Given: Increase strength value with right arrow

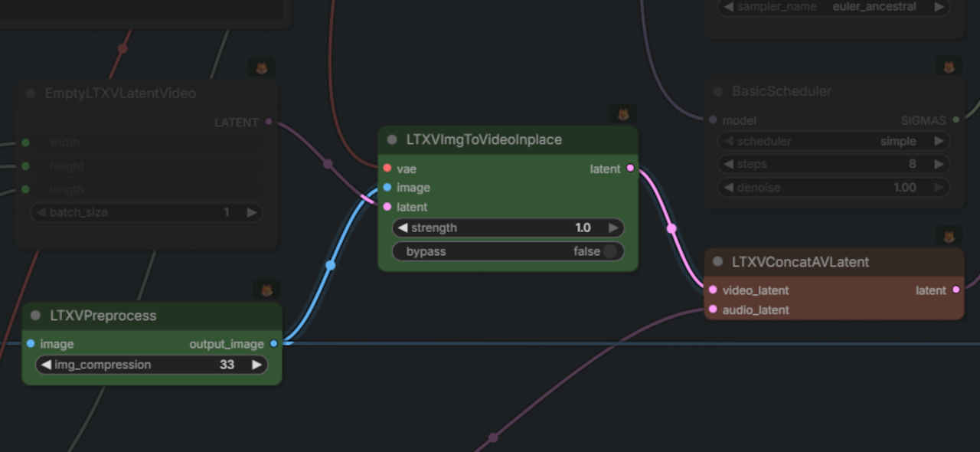Looking at the screenshot, I should click(x=612, y=228).
